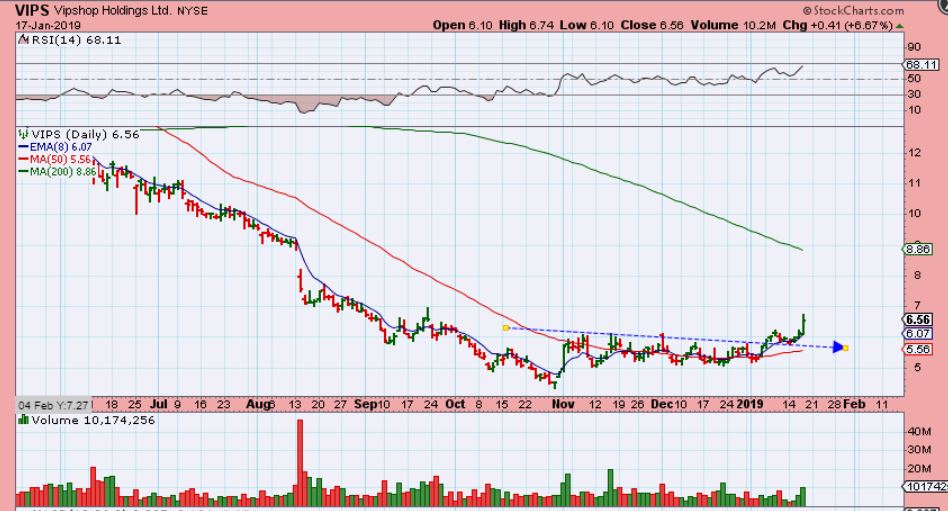The image size is (948, 511).
Task: Click the 5.56 red MA price tag
Action: (918, 349)
